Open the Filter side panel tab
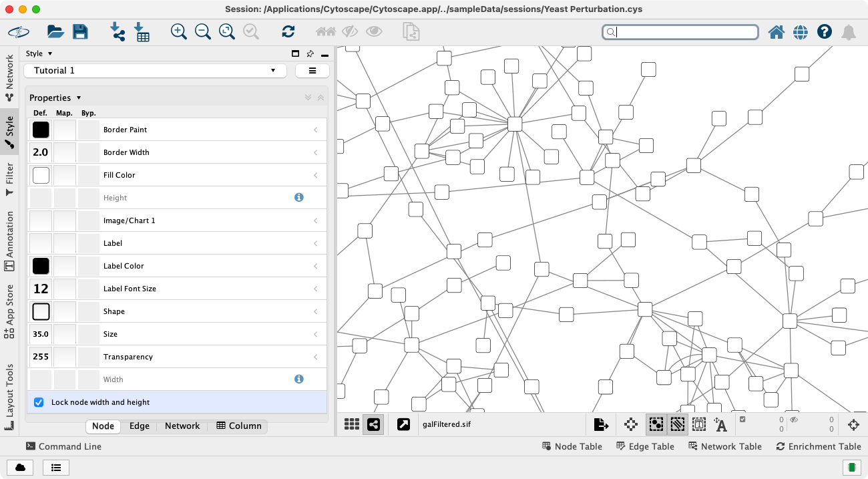 (x=9, y=178)
